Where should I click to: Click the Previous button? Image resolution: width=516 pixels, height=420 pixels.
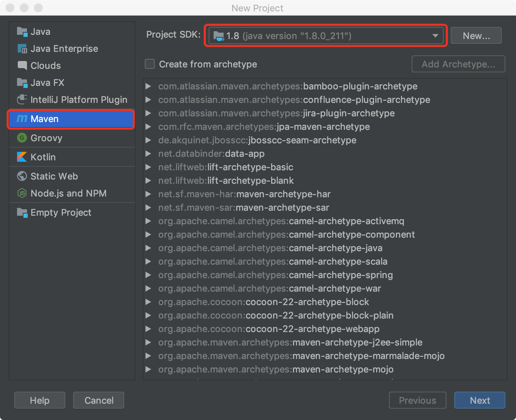tap(417, 400)
